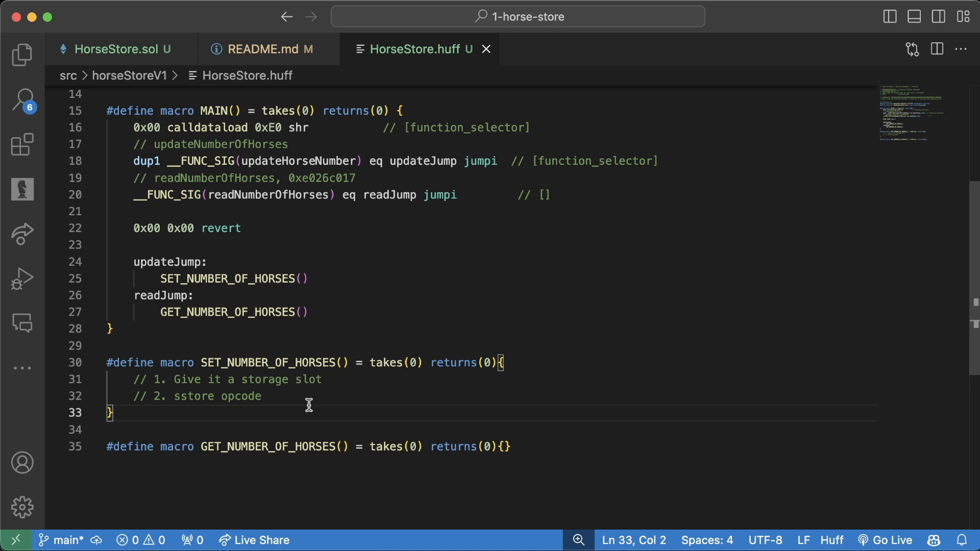Select the chess knight extension icon
The image size is (980, 551).
click(x=22, y=189)
